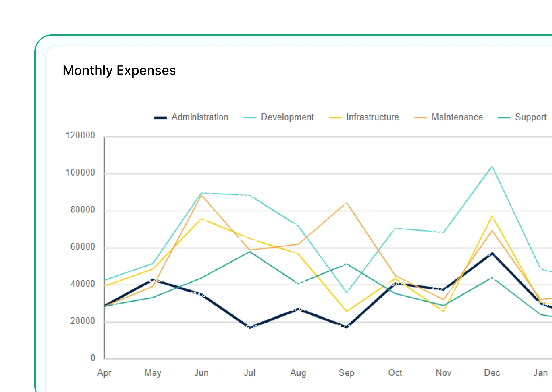
Task: Toggle the Infrastructure series in the legend
Action: (372, 117)
